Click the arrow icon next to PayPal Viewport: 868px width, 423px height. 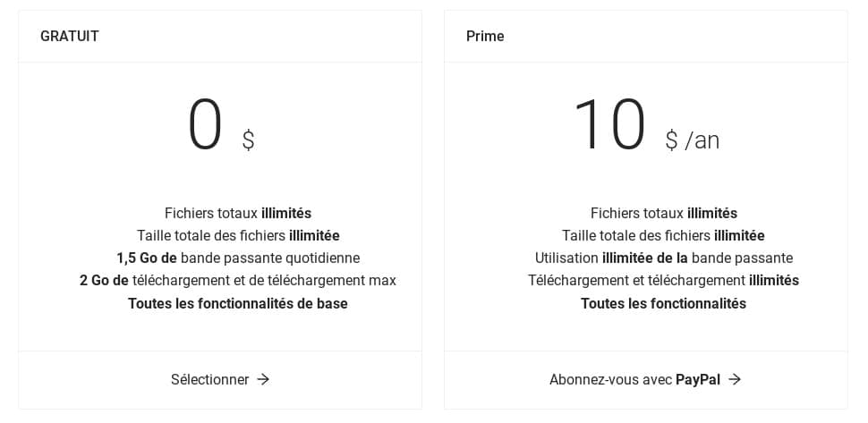(x=735, y=379)
